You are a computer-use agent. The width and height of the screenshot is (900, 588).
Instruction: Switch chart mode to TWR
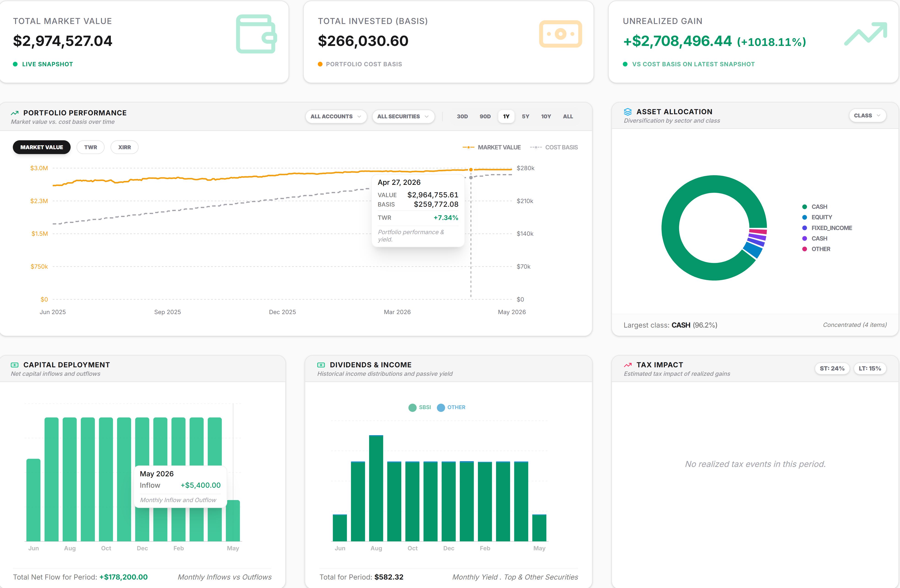click(90, 147)
